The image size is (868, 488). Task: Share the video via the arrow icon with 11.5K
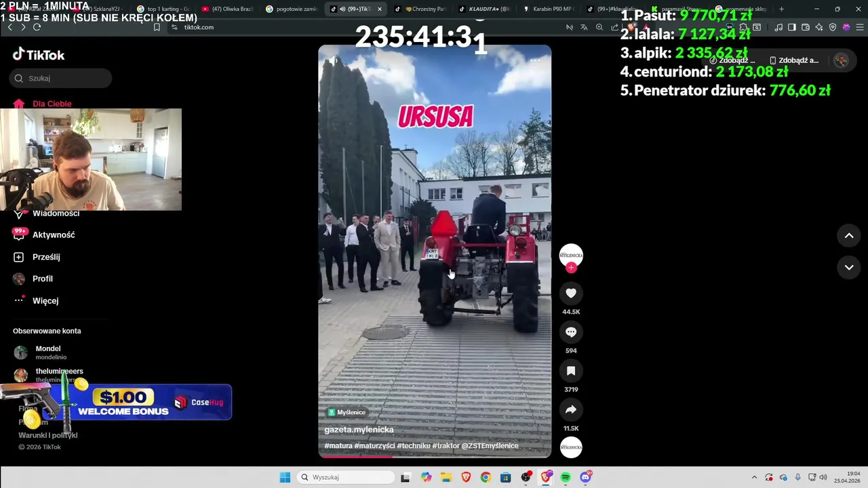571,410
